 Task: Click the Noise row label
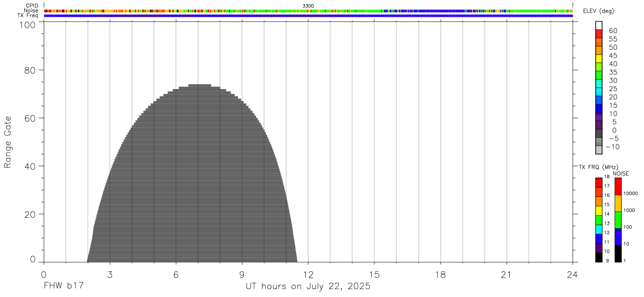31,10
